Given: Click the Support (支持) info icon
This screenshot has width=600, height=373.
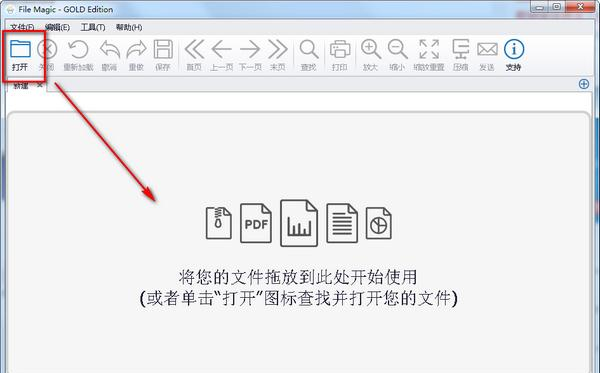Looking at the screenshot, I should [514, 49].
